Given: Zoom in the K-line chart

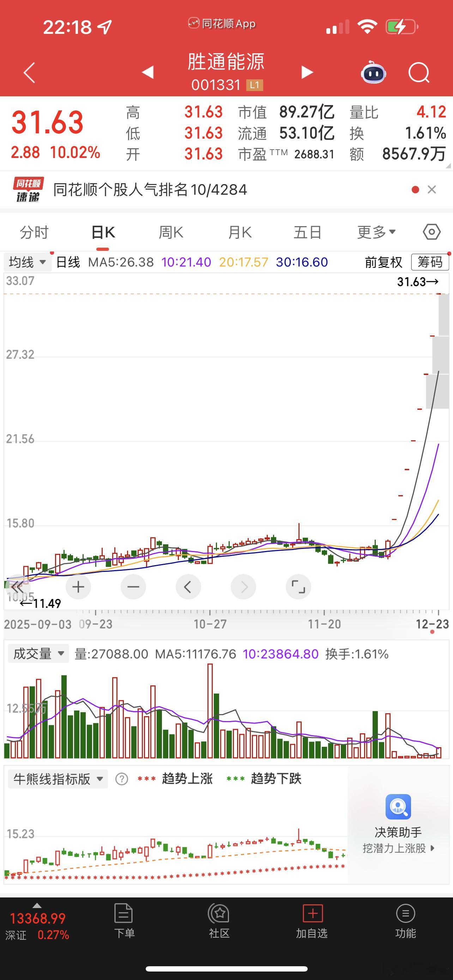Looking at the screenshot, I should coord(78,587).
